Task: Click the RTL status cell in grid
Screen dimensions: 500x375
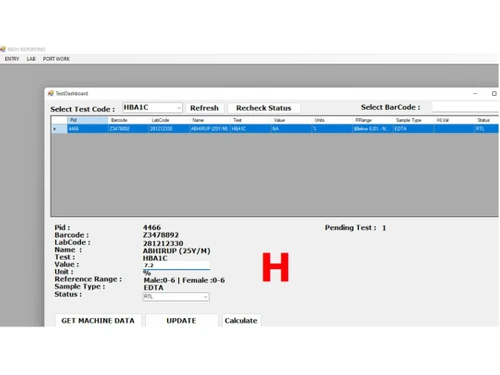Action: [487, 129]
